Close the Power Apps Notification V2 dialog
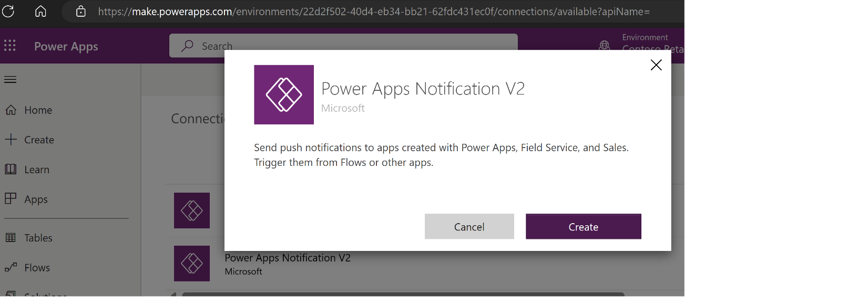The height and width of the screenshot is (305, 868). [x=656, y=65]
